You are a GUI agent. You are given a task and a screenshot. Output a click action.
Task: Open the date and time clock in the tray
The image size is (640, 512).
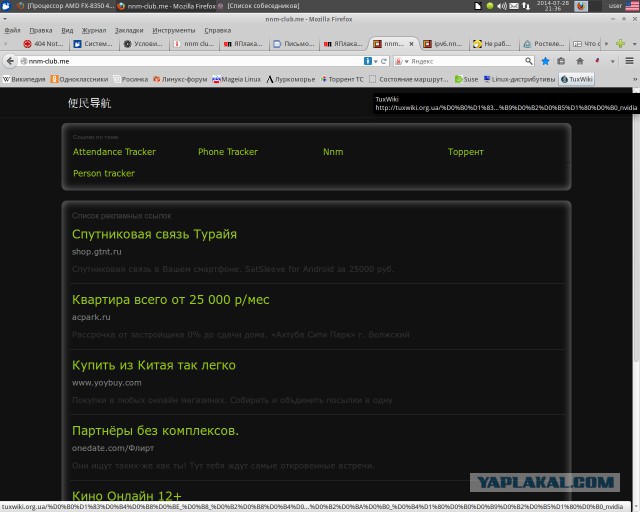[x=553, y=6]
